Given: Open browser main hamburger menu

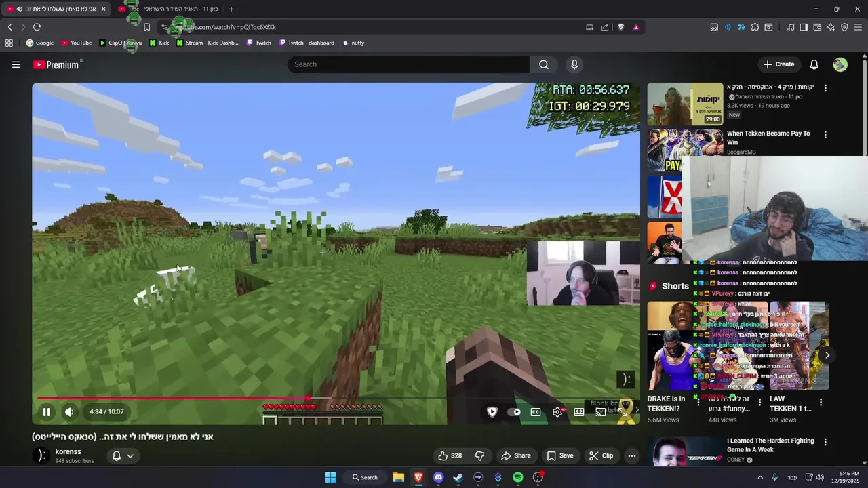Looking at the screenshot, I should click(859, 27).
